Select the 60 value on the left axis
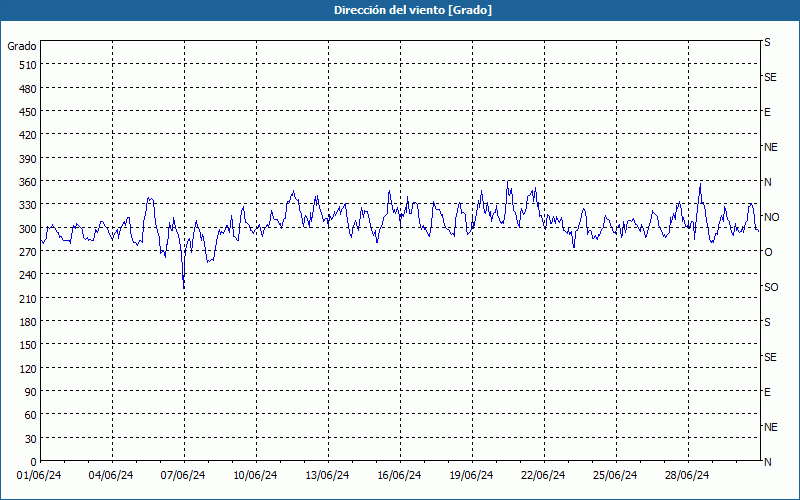800x500 pixels. click(31, 415)
